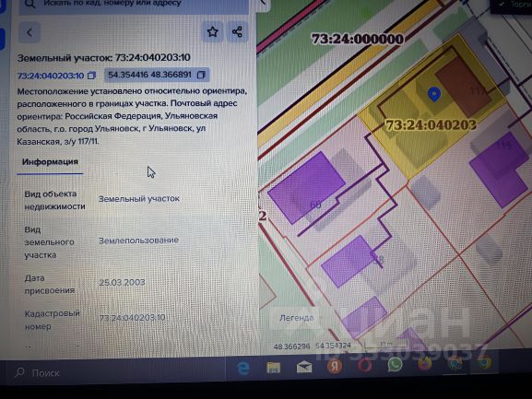This screenshot has height=399, width=532.
Task: Open the Mail app in taskbar
Action: pos(304,367)
